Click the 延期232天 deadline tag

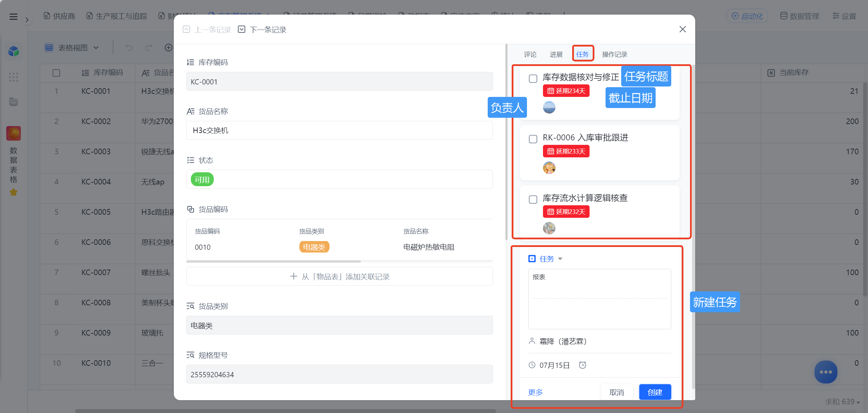tap(566, 212)
